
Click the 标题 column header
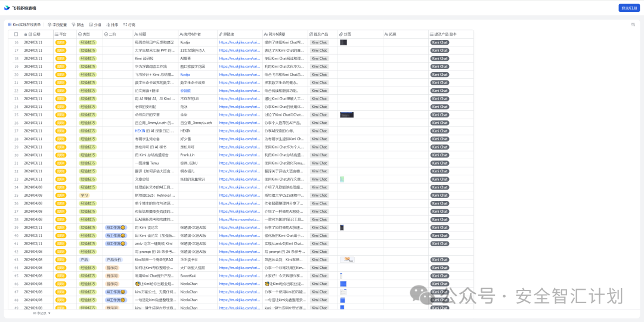[155, 34]
